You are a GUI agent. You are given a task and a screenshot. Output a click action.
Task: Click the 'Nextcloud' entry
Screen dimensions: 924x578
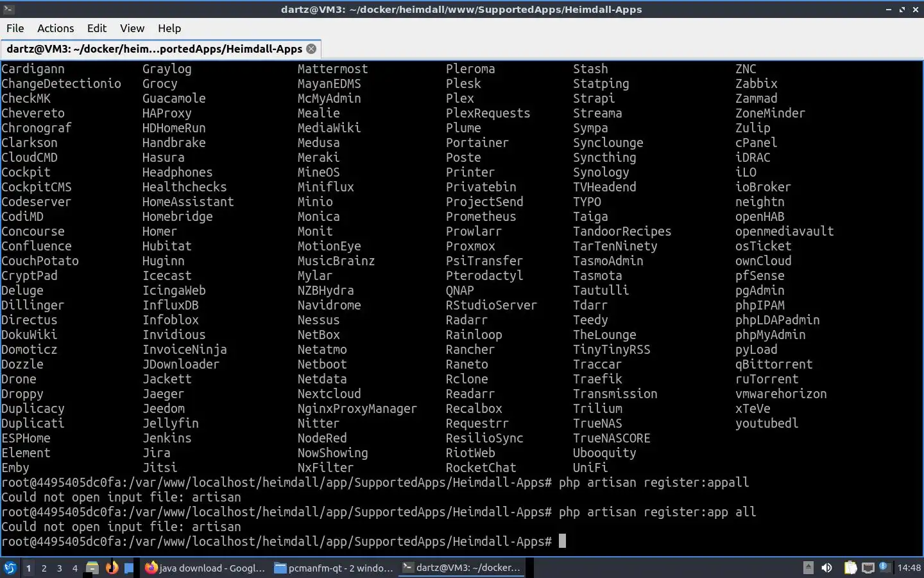pyautogui.click(x=329, y=394)
